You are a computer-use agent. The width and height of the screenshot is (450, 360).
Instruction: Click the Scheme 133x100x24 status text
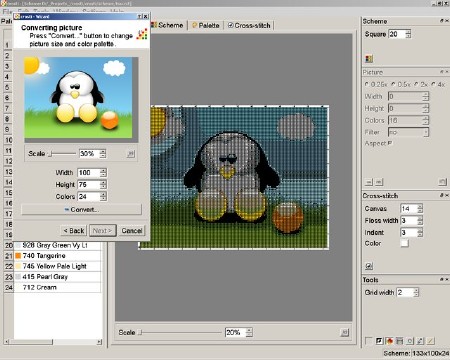tap(416, 353)
